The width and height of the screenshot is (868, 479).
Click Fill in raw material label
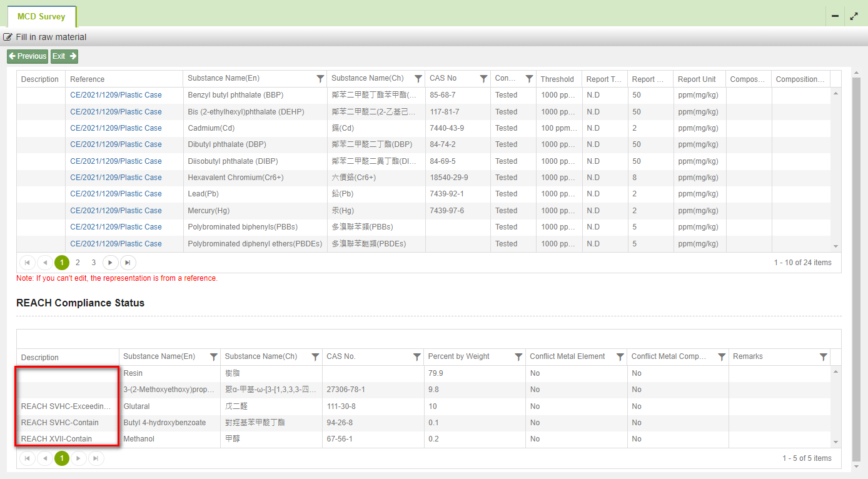coord(51,37)
